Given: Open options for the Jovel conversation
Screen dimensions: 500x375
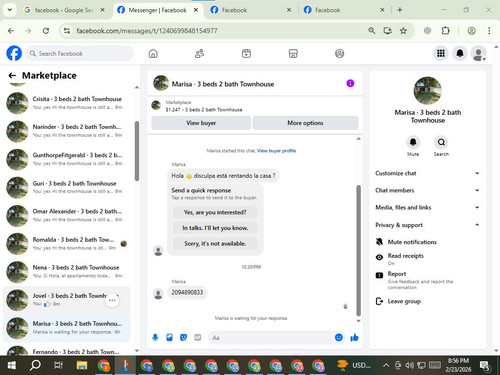Looking at the screenshot, I should coord(112,300).
